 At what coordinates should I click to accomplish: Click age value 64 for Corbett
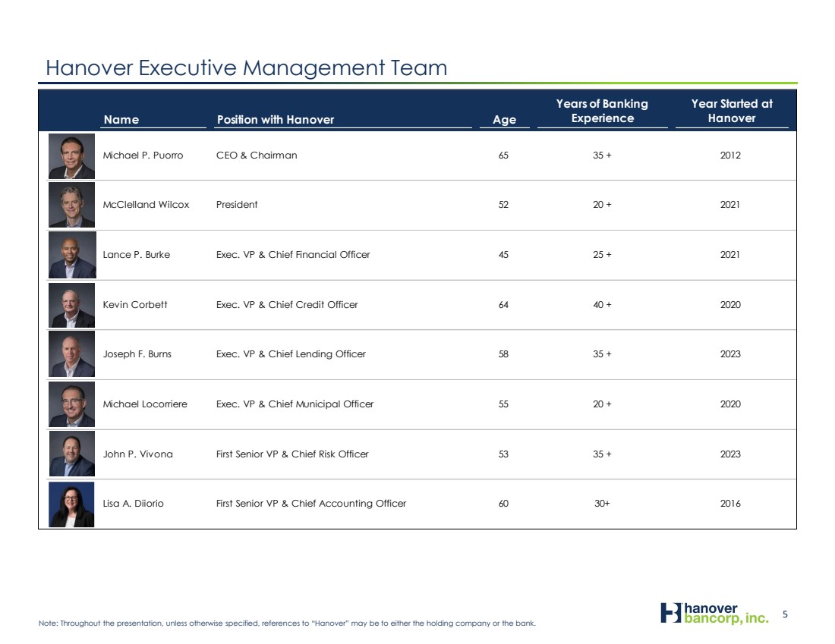(503, 305)
